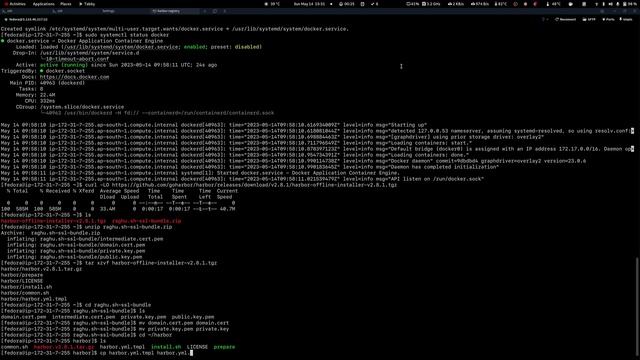
Task: Click '/system.slice/docker.service' CGroup text
Action: point(82,107)
